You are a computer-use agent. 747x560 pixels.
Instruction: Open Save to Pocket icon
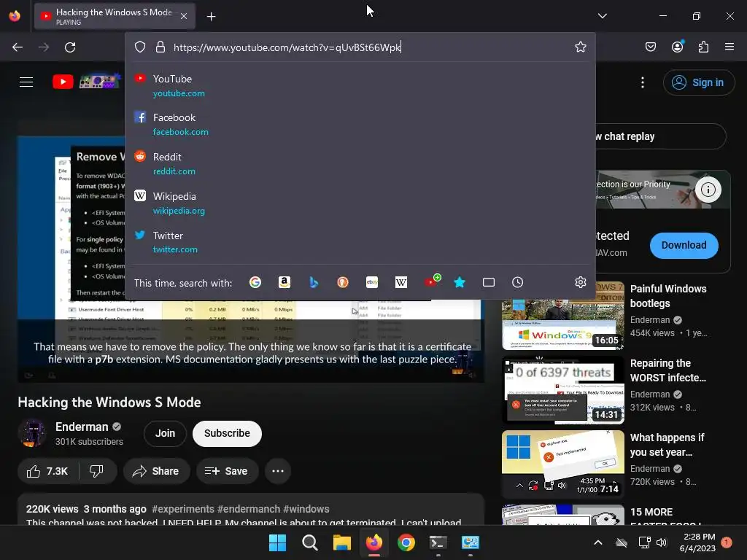coord(651,47)
